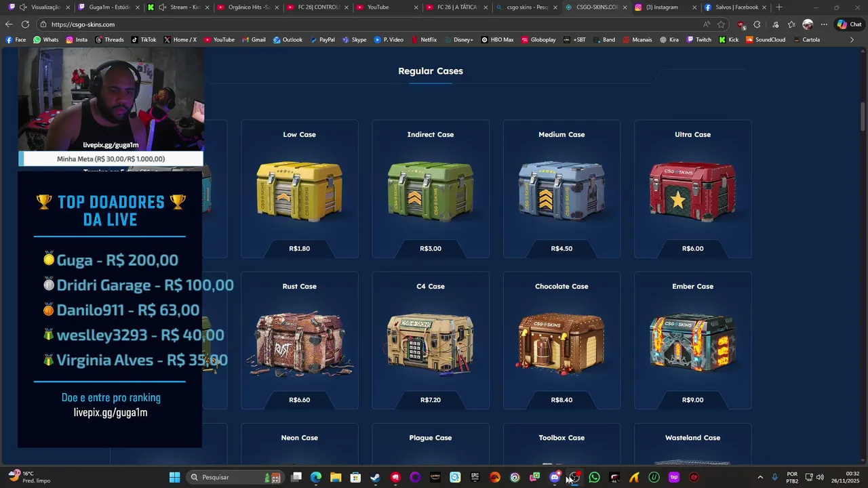The height and width of the screenshot is (488, 868).
Task: Open the Netflix bookmark
Action: (x=424, y=40)
